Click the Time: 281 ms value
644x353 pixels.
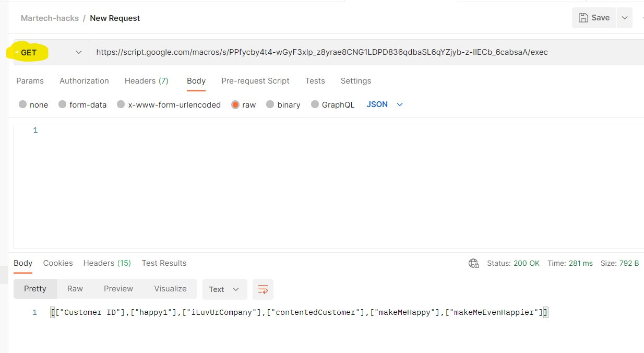point(570,263)
